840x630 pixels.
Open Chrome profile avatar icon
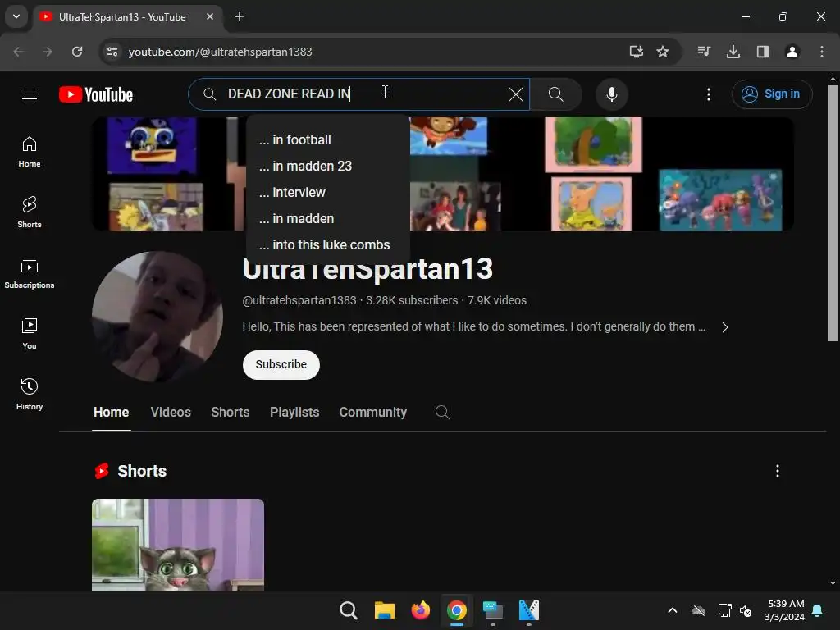(792, 52)
